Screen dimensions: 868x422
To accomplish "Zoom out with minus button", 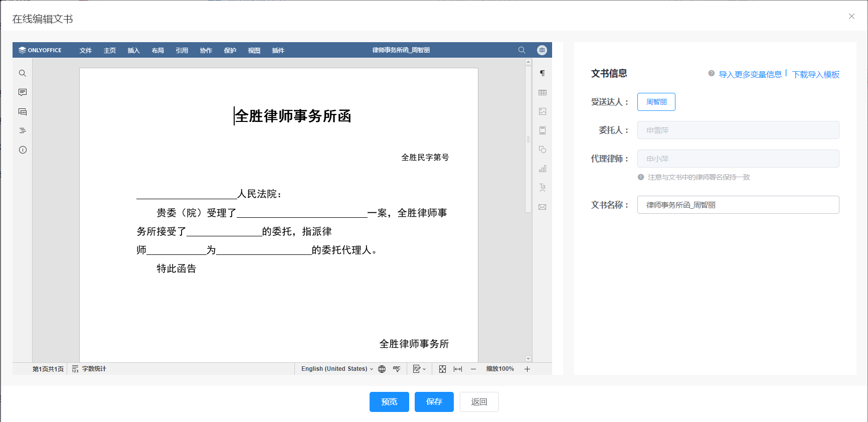I will (473, 369).
